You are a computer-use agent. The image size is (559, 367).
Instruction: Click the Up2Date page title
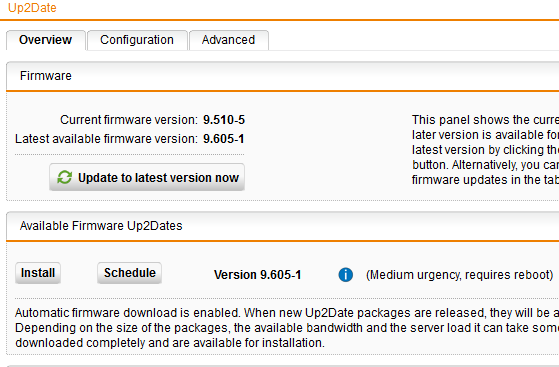click(32, 8)
